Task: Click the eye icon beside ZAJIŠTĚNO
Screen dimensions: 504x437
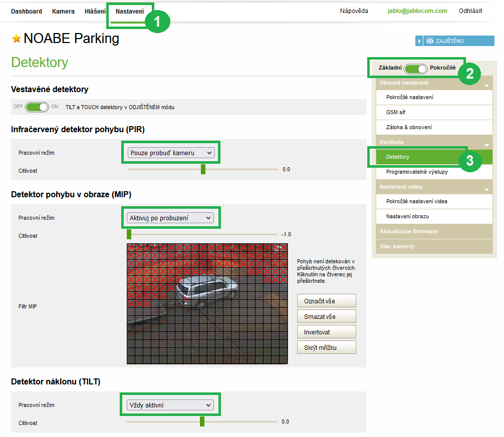Action: 429,41
